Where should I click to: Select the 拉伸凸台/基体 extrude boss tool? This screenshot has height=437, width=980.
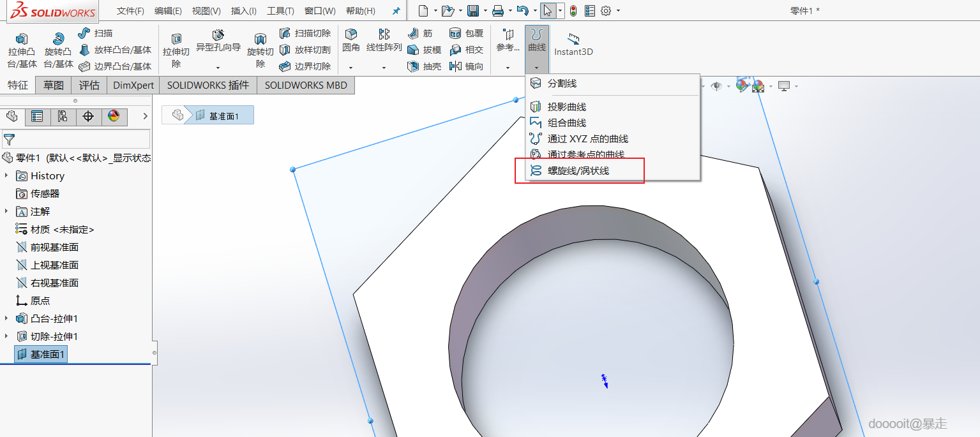point(22,50)
